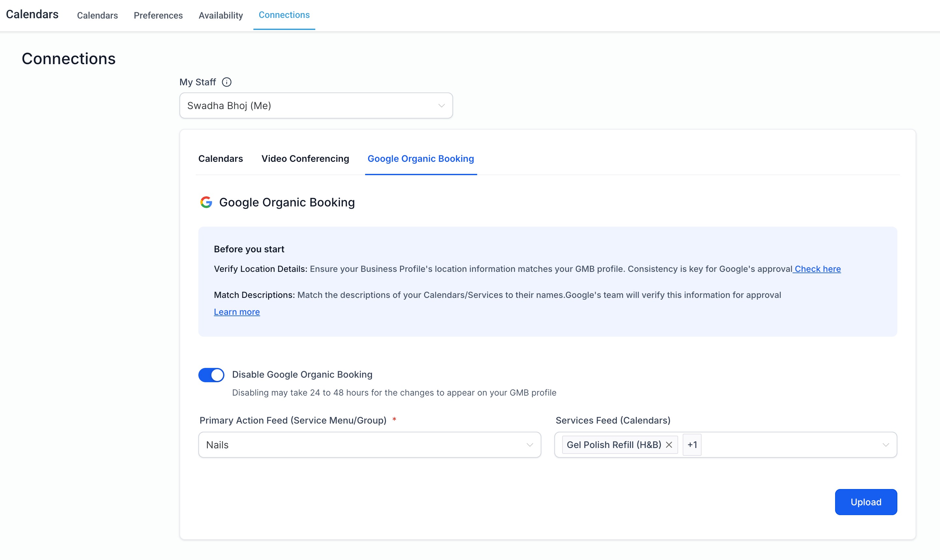Screen dimensions: 940x560
Task: Expand the Services Feed dropdown arrow
Action: click(x=886, y=445)
